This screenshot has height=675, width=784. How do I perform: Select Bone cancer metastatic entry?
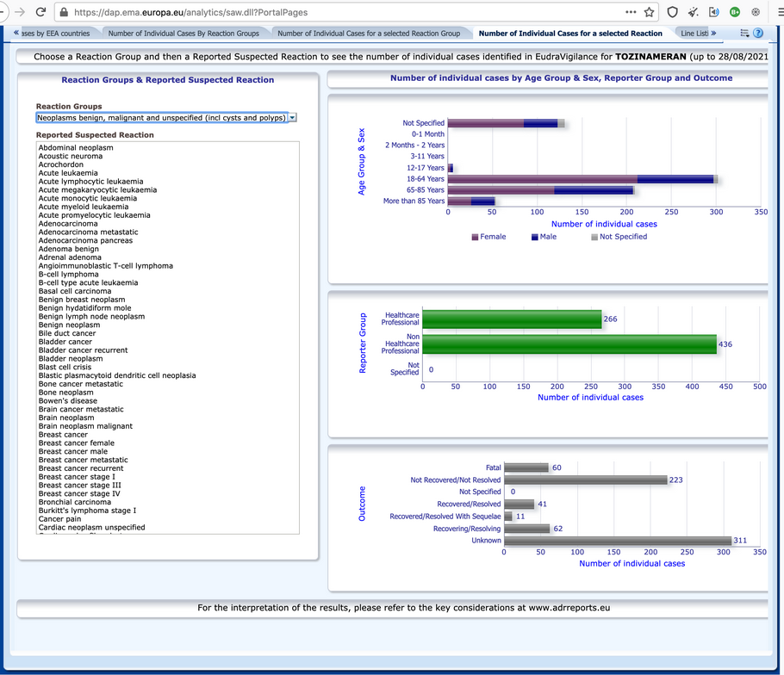(x=80, y=384)
